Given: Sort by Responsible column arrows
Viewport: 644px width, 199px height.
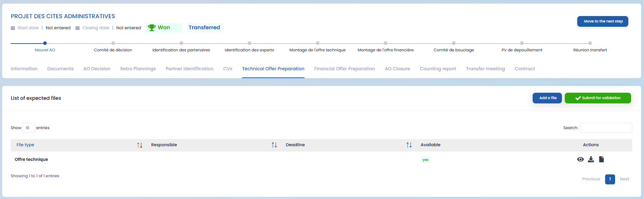Looking at the screenshot, I should point(274,145).
